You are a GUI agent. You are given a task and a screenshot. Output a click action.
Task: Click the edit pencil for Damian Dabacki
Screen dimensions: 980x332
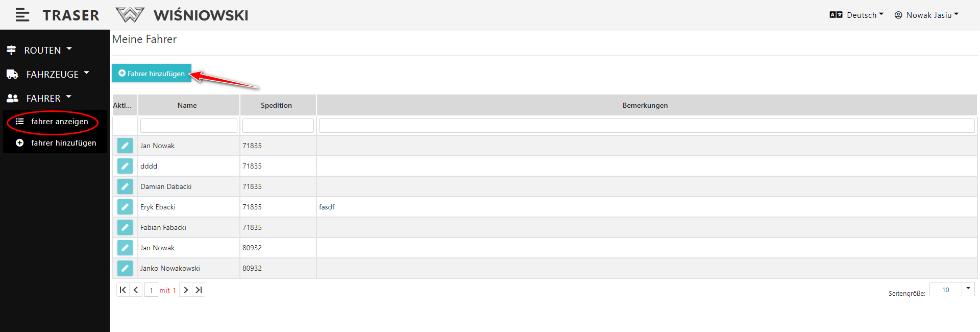(125, 186)
